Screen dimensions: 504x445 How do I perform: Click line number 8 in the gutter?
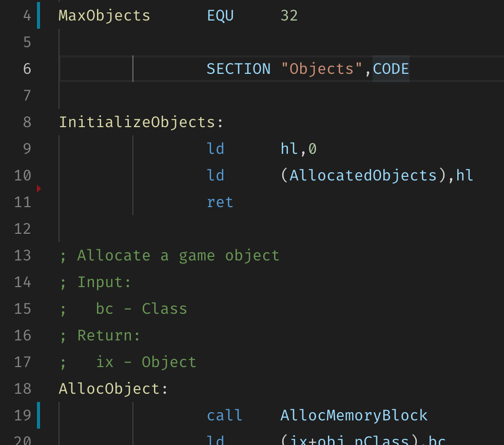27,123
